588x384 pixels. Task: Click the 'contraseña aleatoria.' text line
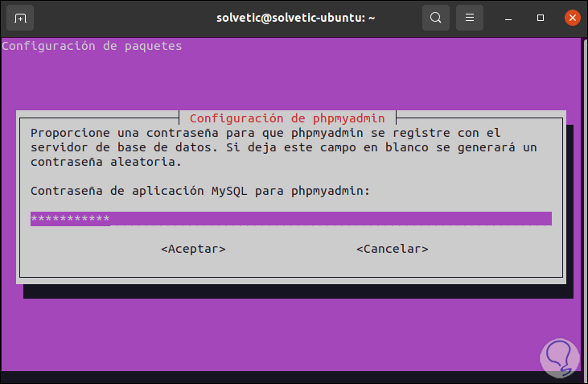[106, 162]
